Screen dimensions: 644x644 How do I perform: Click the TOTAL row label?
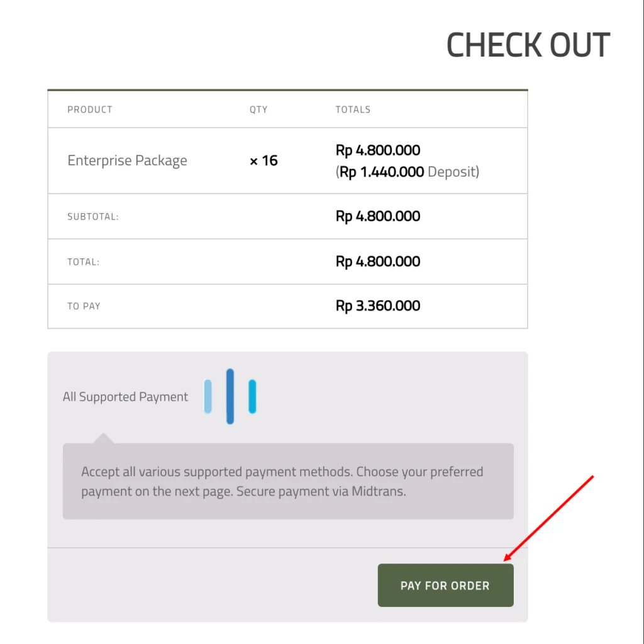pyautogui.click(x=84, y=262)
